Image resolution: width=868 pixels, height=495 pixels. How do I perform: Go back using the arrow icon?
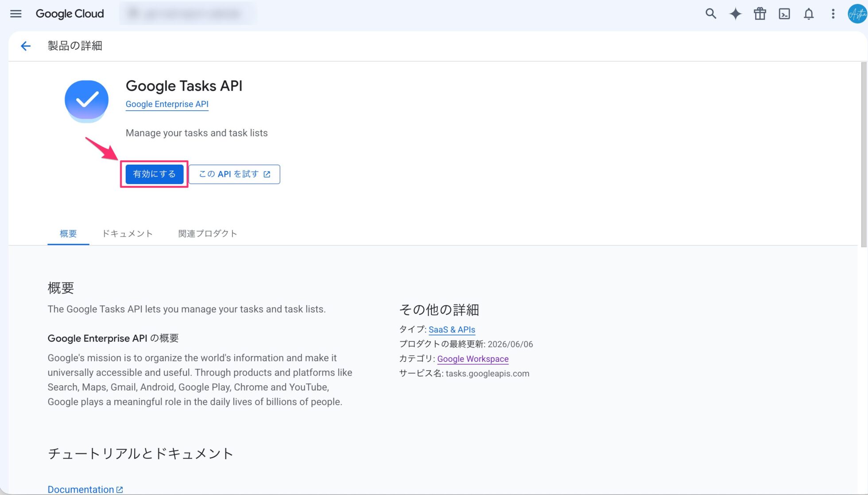coord(26,46)
